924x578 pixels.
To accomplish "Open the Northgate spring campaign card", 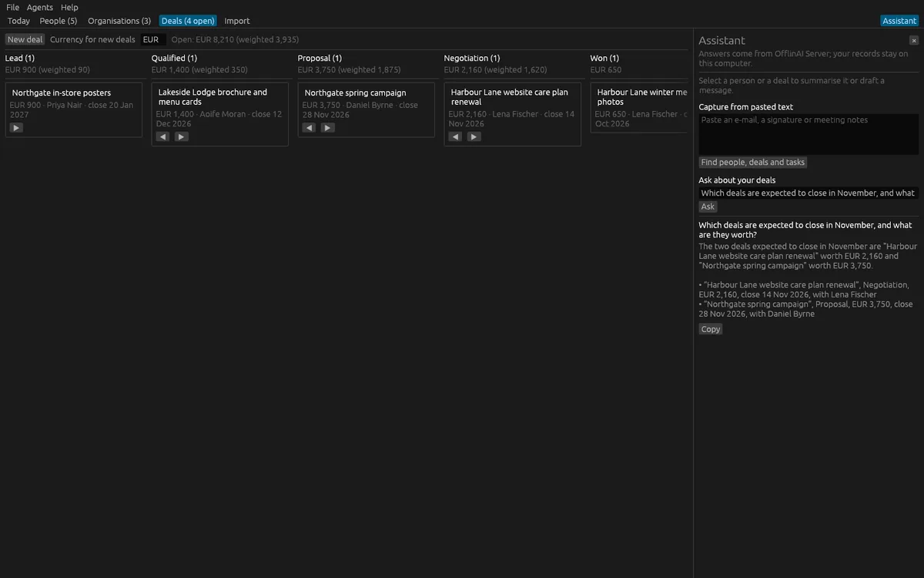I will coord(367,109).
